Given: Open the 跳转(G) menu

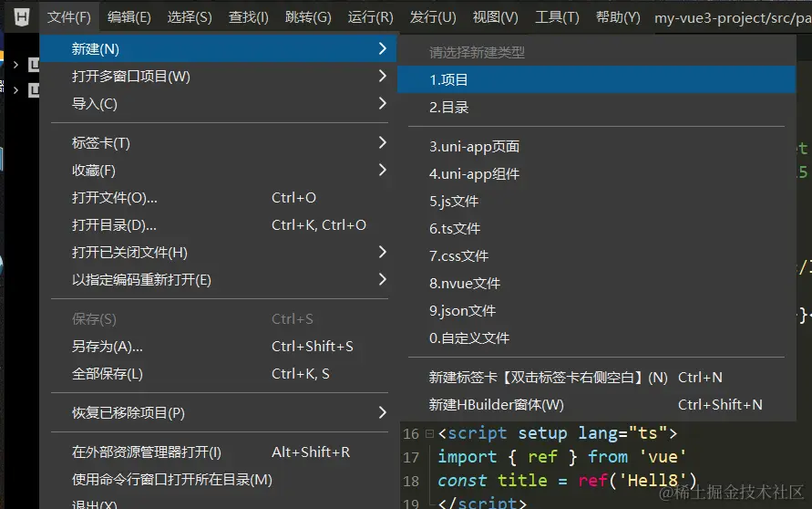Looking at the screenshot, I should coord(308,17).
